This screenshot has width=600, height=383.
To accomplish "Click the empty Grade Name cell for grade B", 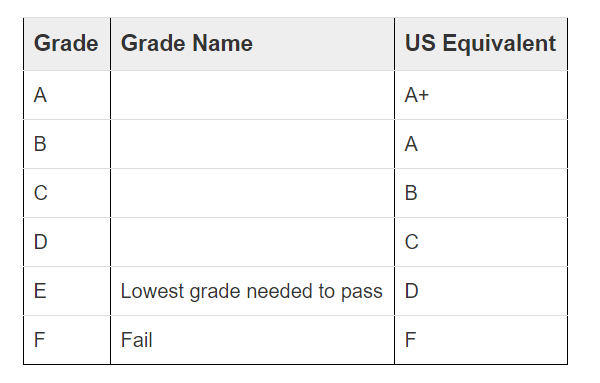I will tap(253, 144).
